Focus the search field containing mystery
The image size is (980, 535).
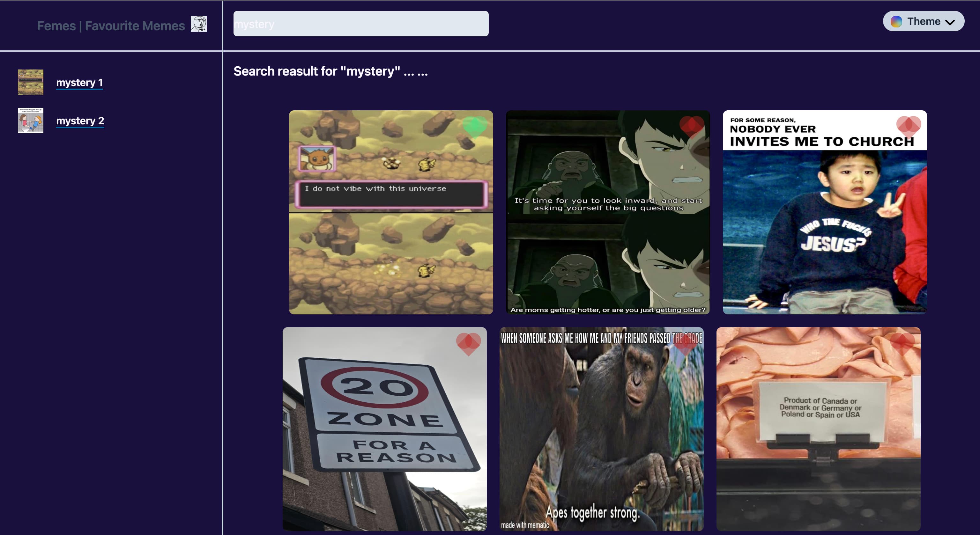pyautogui.click(x=361, y=24)
